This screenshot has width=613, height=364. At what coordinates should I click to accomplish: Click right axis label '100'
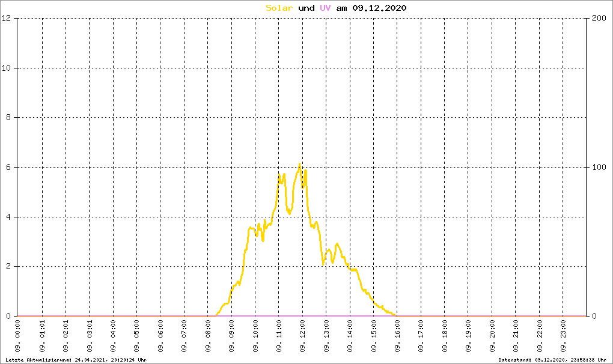[x=599, y=167]
